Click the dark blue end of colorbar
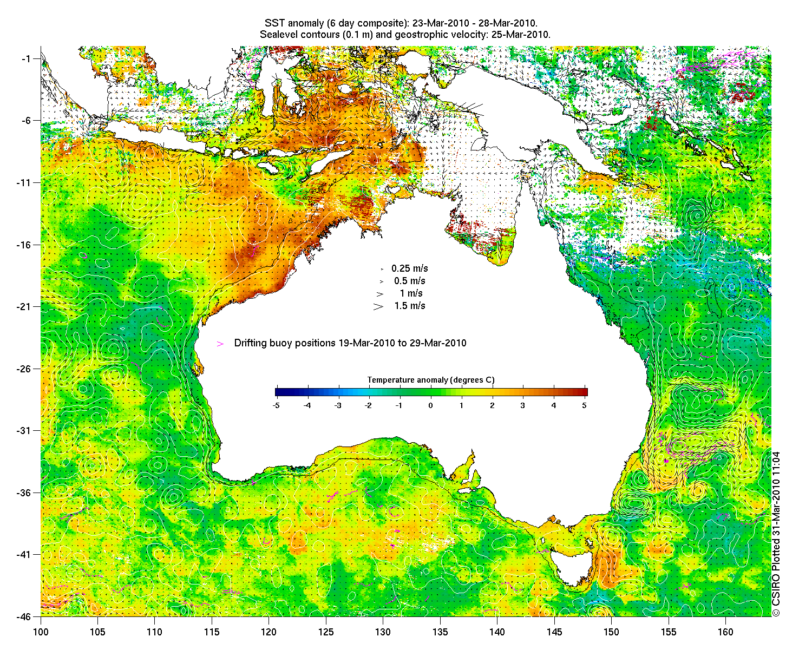 coord(278,392)
